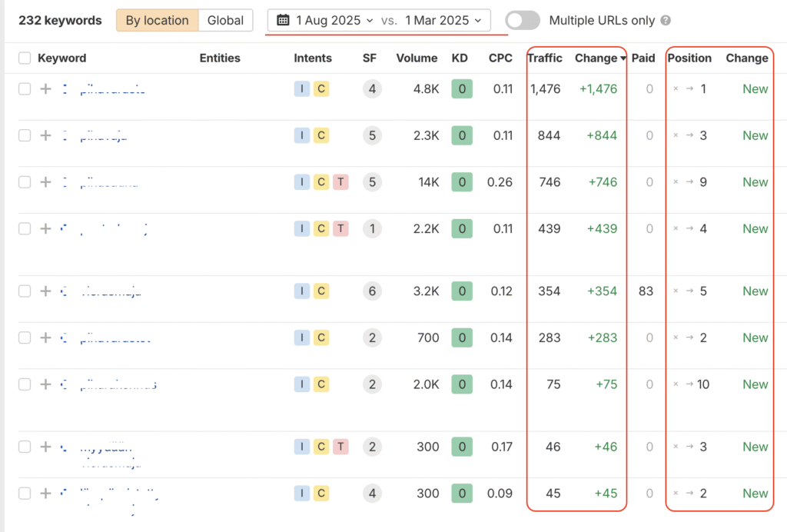Screen dimensions: 787x532
Task: Click the calendar icon in the date selector
Action: (283, 21)
